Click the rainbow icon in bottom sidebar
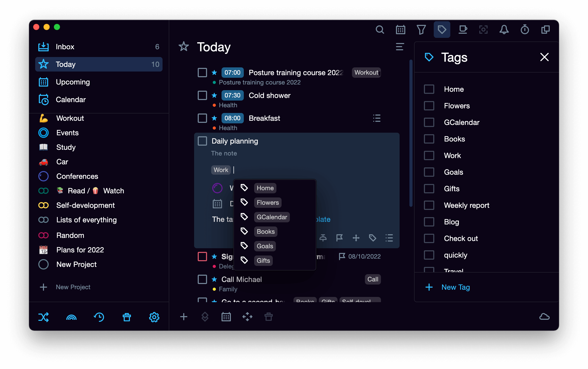 click(x=71, y=317)
